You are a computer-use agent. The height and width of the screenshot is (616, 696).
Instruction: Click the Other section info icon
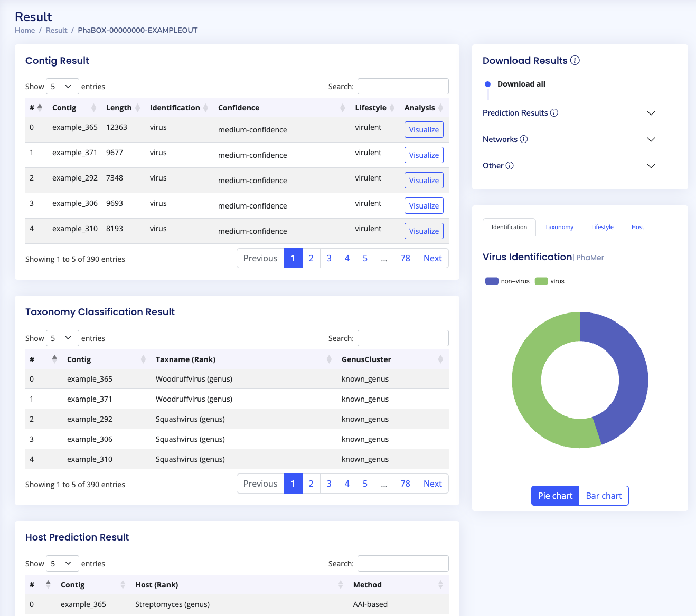[510, 165]
